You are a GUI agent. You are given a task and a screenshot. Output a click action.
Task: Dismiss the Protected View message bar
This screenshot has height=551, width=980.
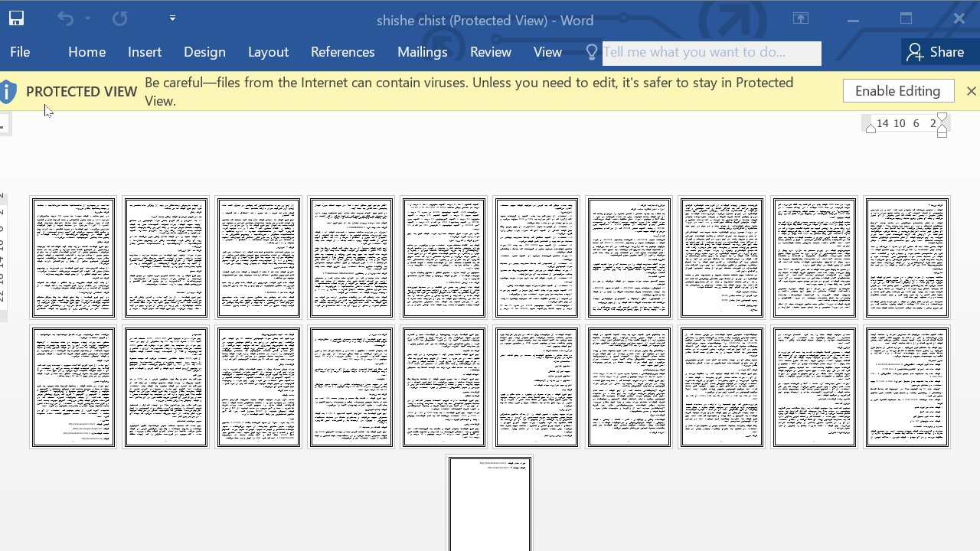pyautogui.click(x=971, y=91)
